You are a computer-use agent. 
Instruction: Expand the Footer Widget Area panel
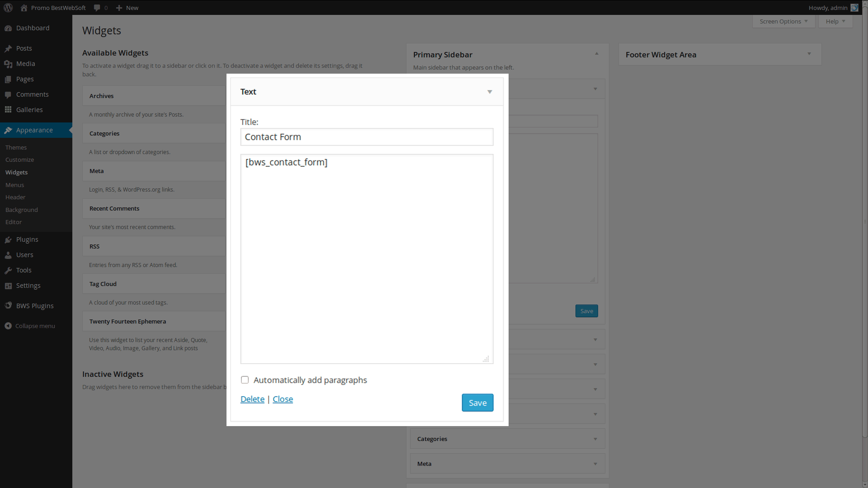point(809,54)
